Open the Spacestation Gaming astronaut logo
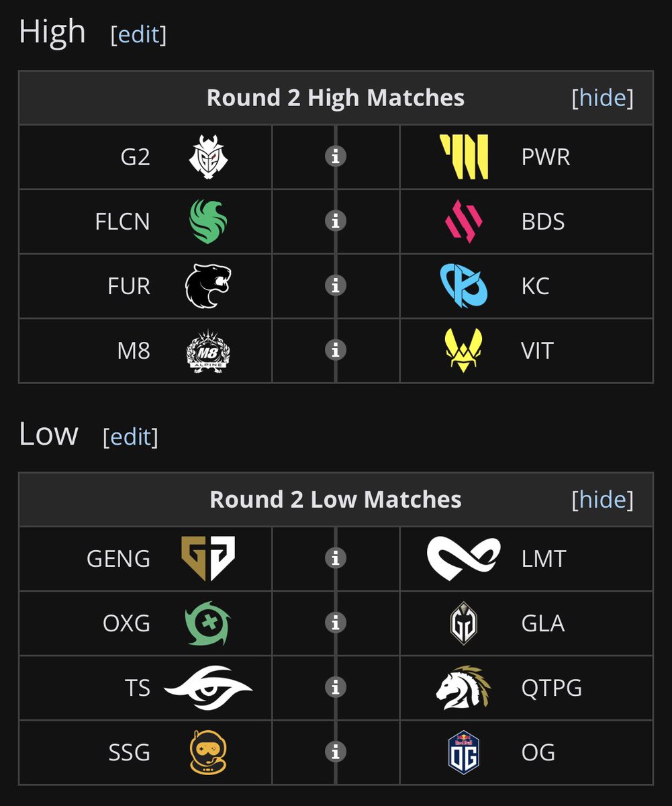Image resolution: width=672 pixels, height=806 pixels. pos(208,752)
